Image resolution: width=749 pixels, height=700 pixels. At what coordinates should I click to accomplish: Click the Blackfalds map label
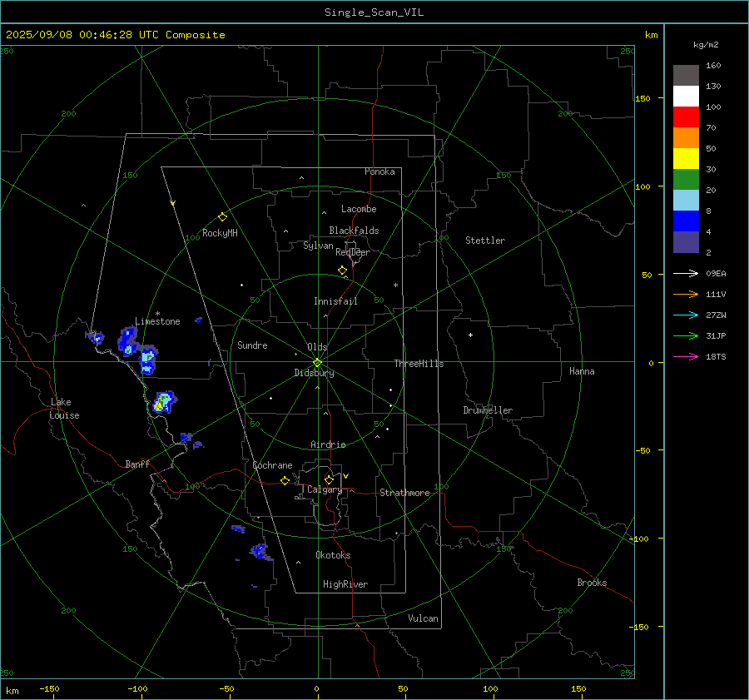354,231
